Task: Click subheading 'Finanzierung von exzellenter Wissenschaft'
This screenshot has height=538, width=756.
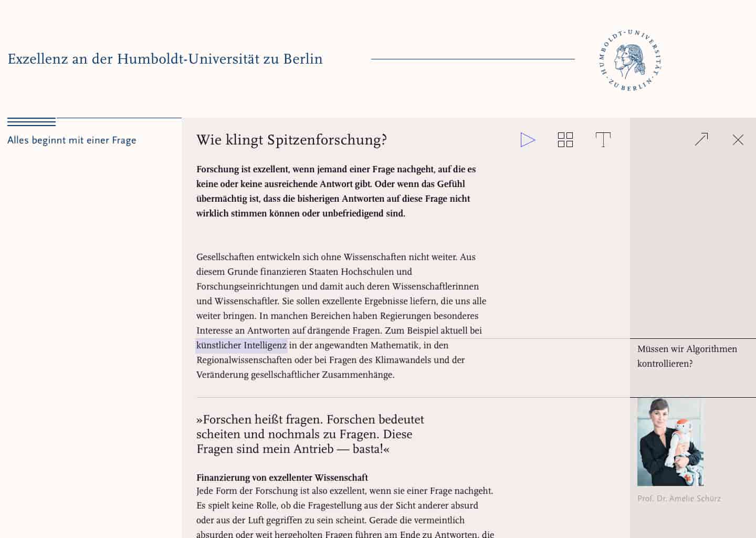Action: click(282, 478)
